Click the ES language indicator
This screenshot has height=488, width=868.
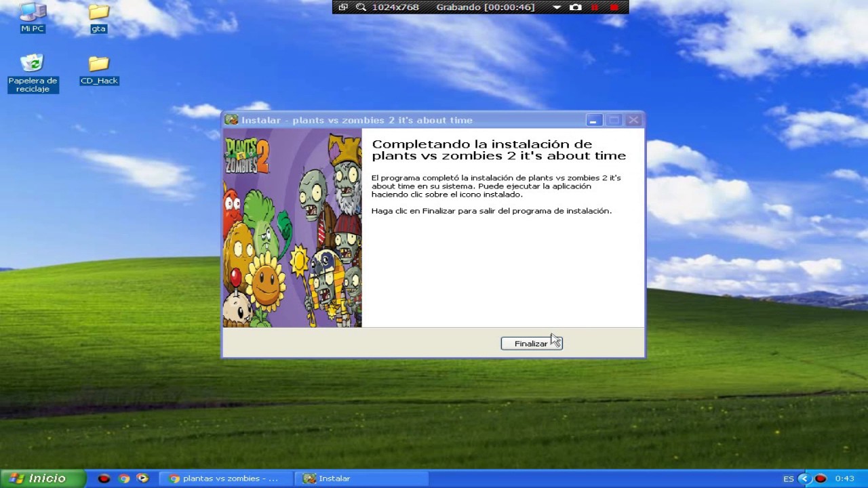coord(788,479)
